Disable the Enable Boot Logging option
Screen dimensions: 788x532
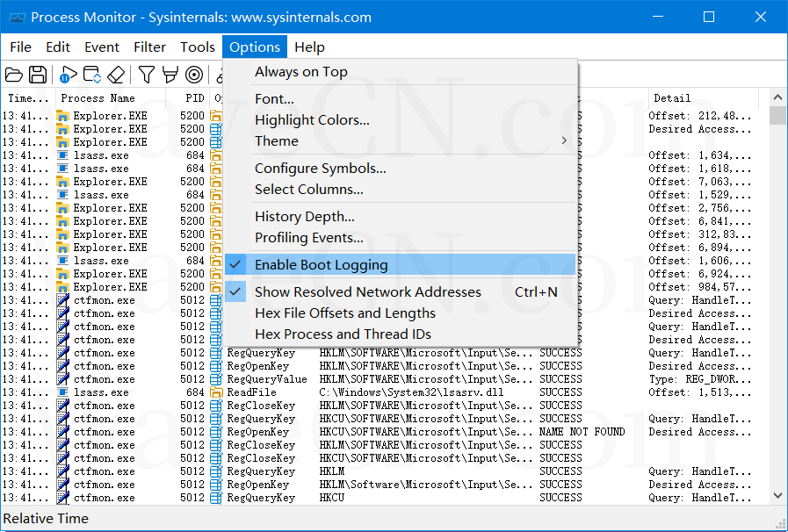[x=400, y=265]
